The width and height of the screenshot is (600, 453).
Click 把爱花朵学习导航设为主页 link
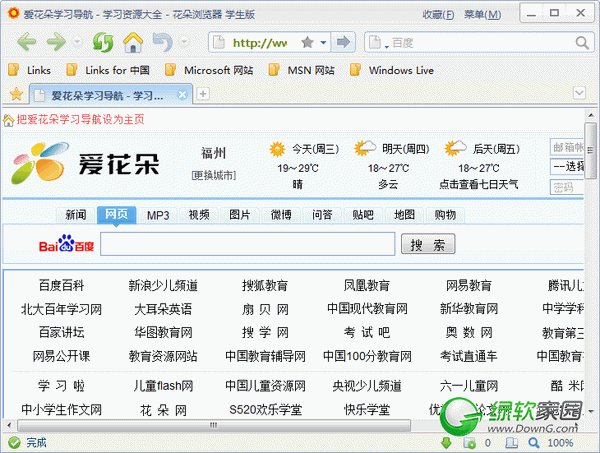80,119
